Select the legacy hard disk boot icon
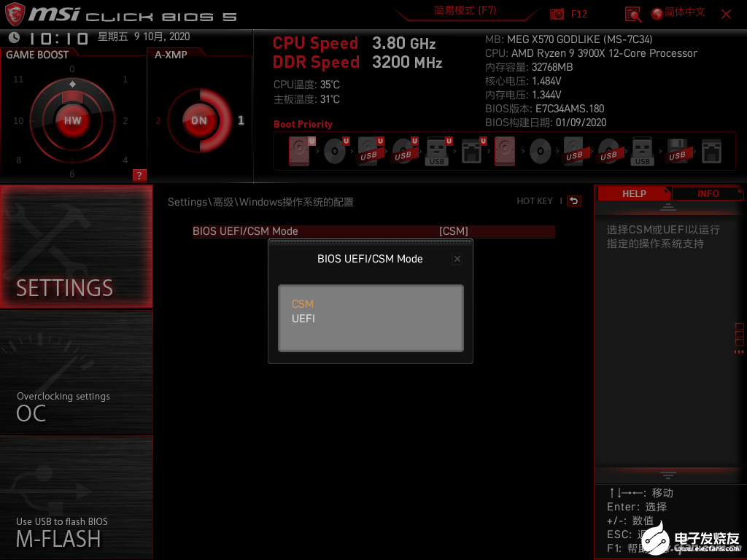The width and height of the screenshot is (747, 560). pyautogui.click(x=505, y=151)
